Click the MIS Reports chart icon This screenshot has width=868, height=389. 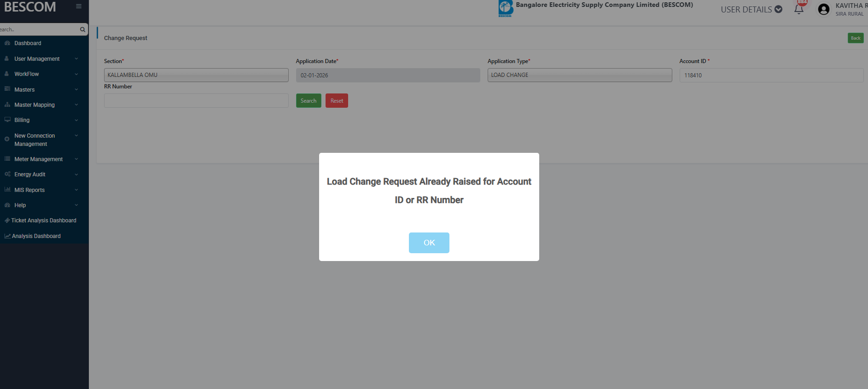(7, 190)
